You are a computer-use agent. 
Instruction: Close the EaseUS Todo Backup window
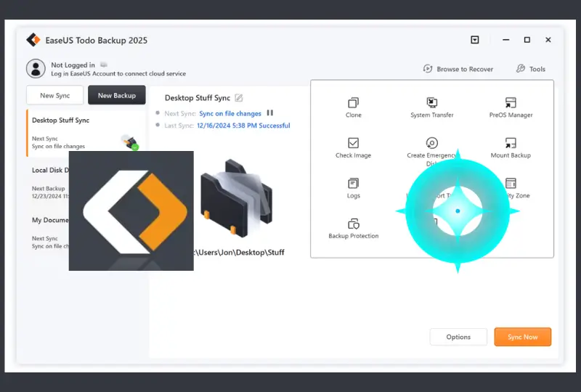click(548, 40)
